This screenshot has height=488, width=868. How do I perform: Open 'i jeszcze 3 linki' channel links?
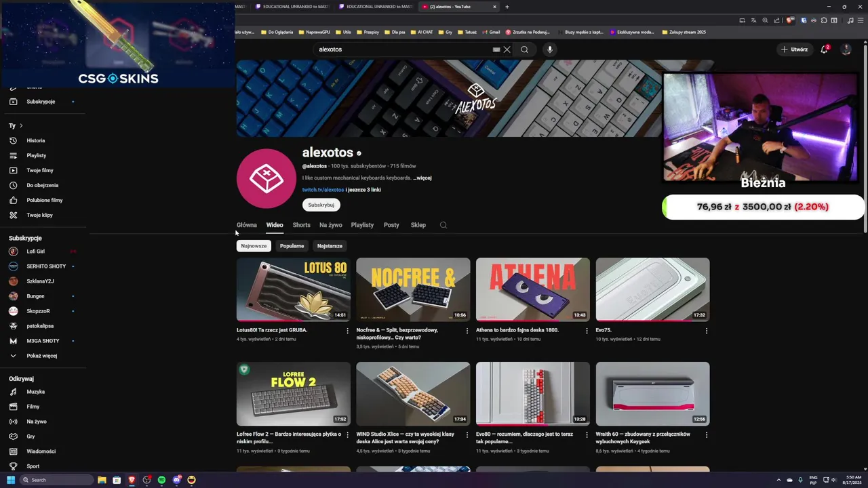pos(363,190)
